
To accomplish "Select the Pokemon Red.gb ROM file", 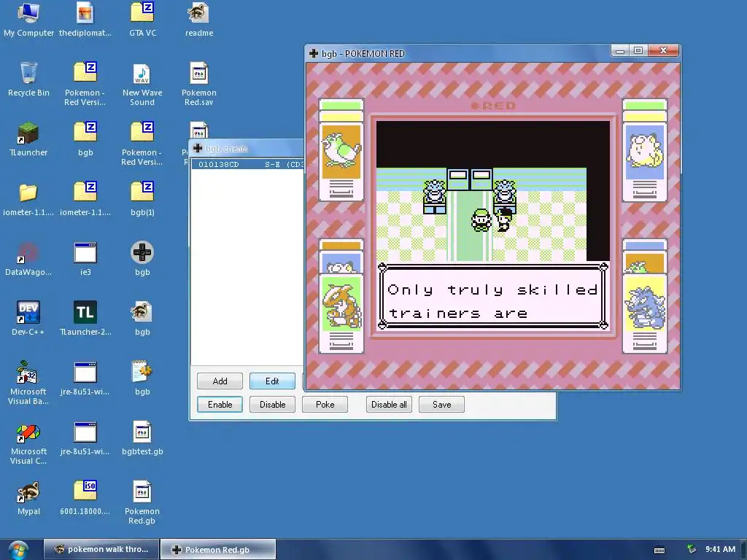I will pos(142,502).
